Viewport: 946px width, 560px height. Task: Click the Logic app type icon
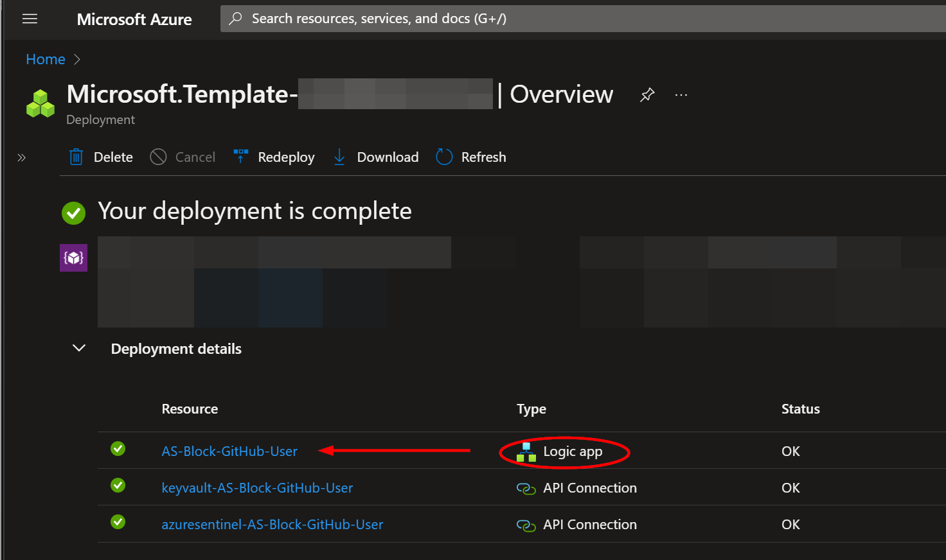pyautogui.click(x=526, y=452)
